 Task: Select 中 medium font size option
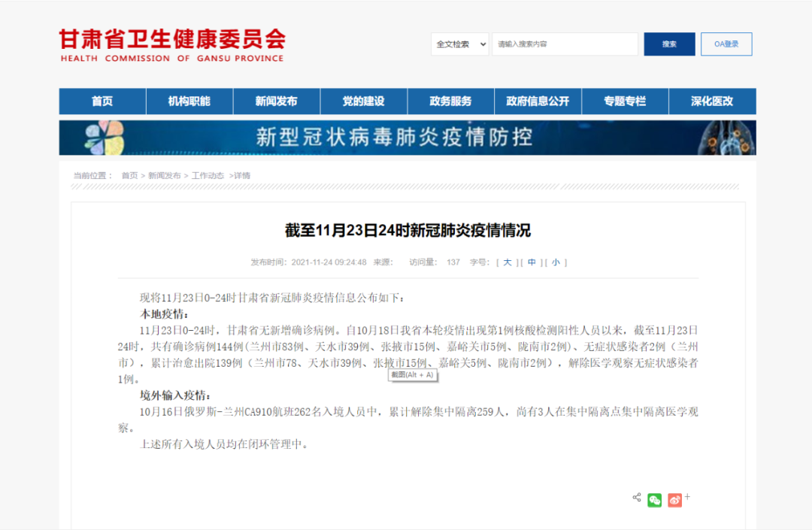tap(531, 262)
